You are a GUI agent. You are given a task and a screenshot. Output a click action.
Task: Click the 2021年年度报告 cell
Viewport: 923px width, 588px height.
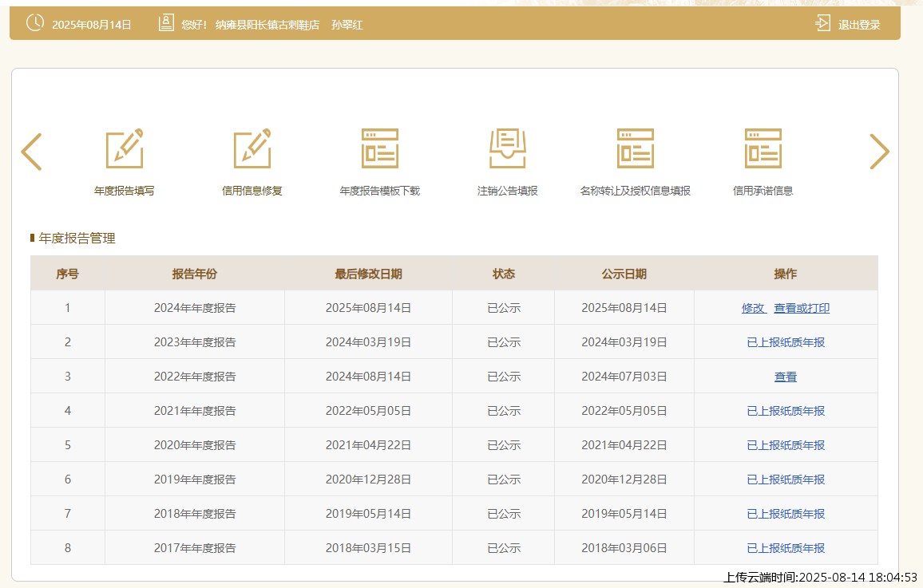195,411
